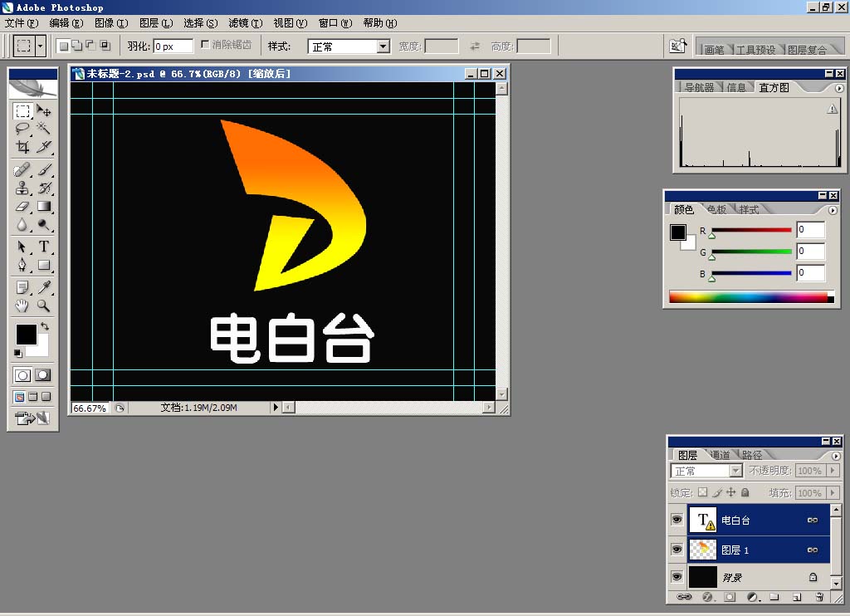
Task: Create a new layer with the page icon
Action: [x=796, y=596]
